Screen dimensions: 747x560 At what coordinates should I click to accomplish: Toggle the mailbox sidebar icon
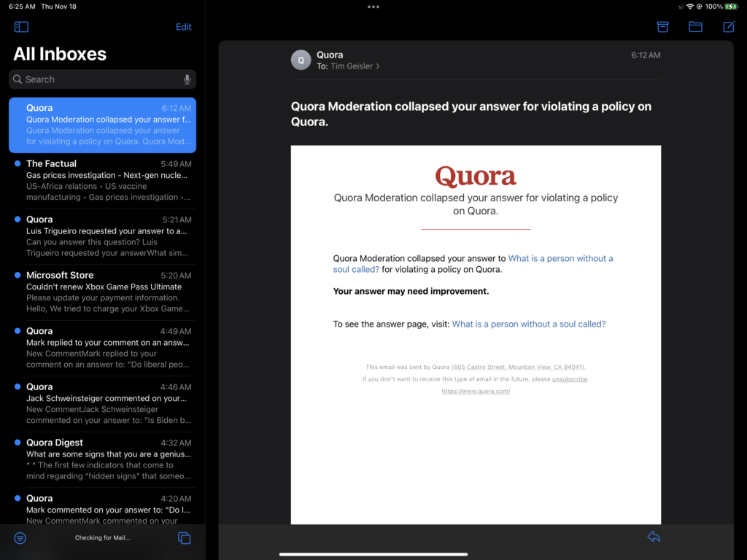point(21,27)
